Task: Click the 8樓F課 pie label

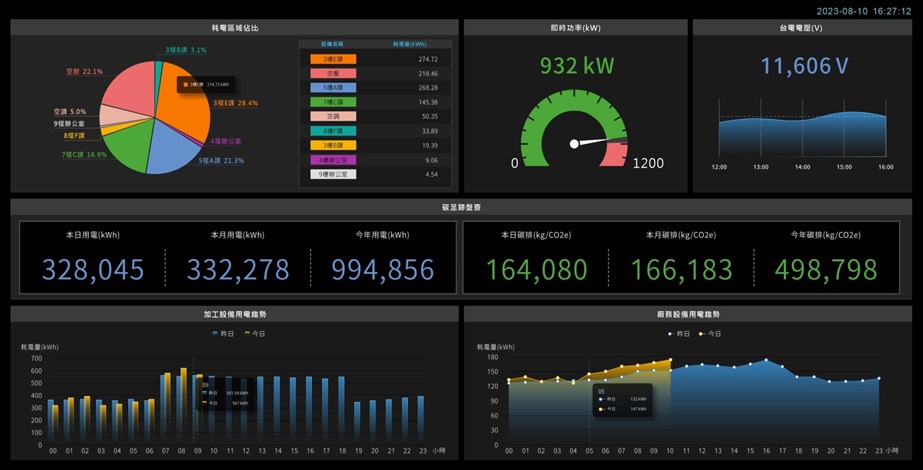Action: tap(74, 135)
